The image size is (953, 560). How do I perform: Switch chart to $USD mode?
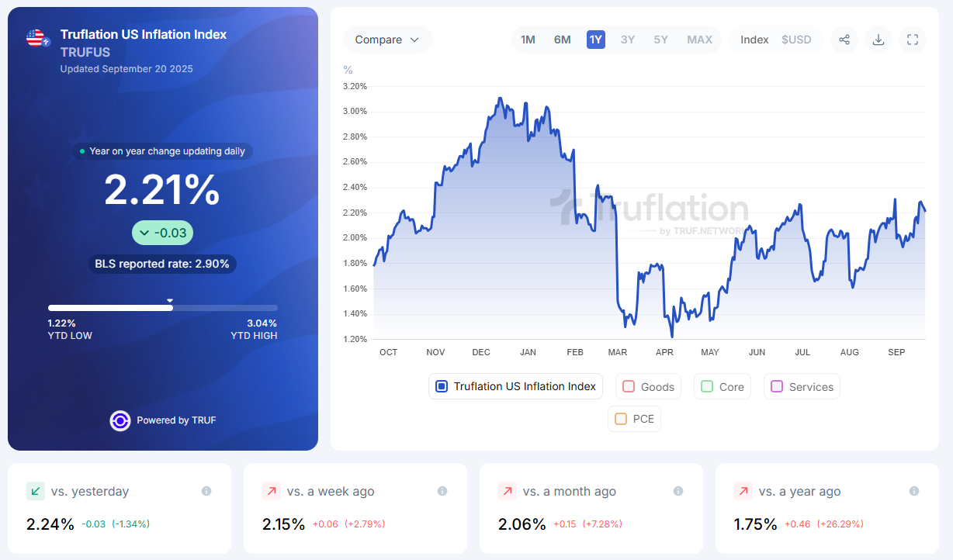[796, 40]
